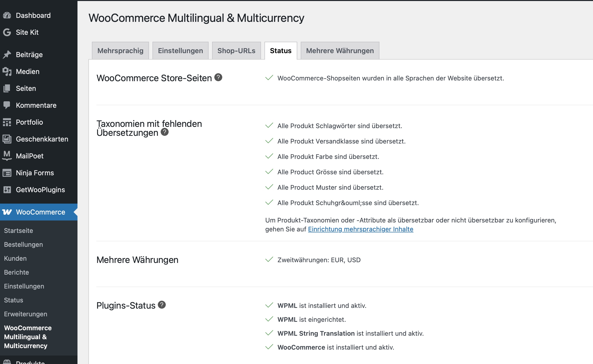593x364 pixels.
Task: Click text 'Alle Product Muster sind übersetzt.'
Action: pyautogui.click(x=331, y=187)
